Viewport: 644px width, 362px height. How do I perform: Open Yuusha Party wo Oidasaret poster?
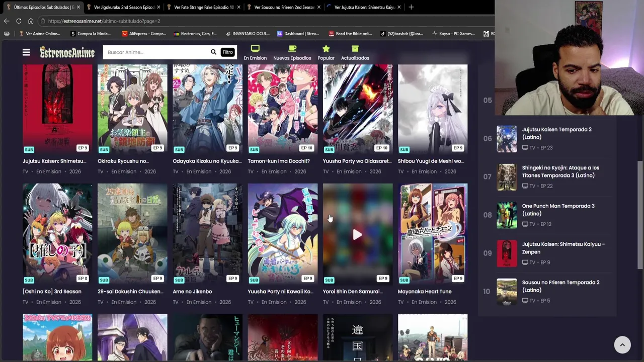(358, 109)
